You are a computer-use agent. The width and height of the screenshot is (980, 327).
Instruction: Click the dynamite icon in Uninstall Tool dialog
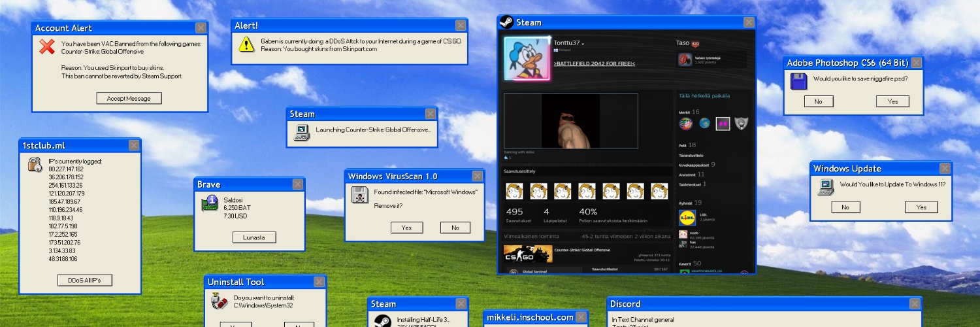click(219, 301)
